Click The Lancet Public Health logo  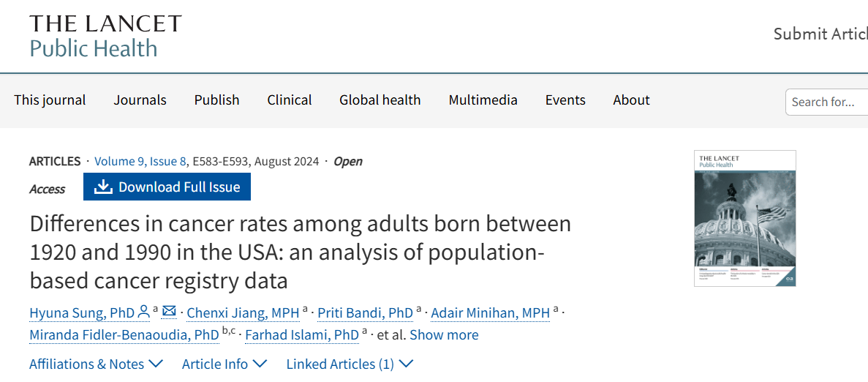[x=105, y=36]
